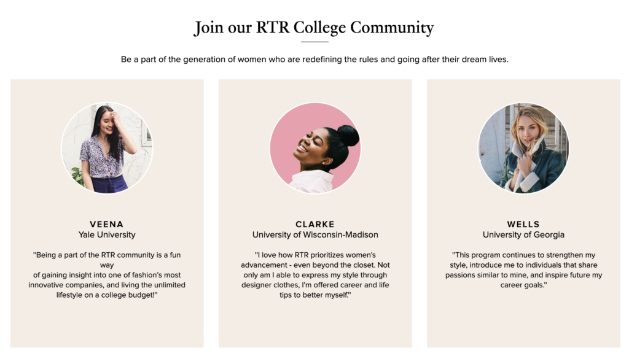Click the Yale University label
The image size is (629, 364).
tap(107, 234)
